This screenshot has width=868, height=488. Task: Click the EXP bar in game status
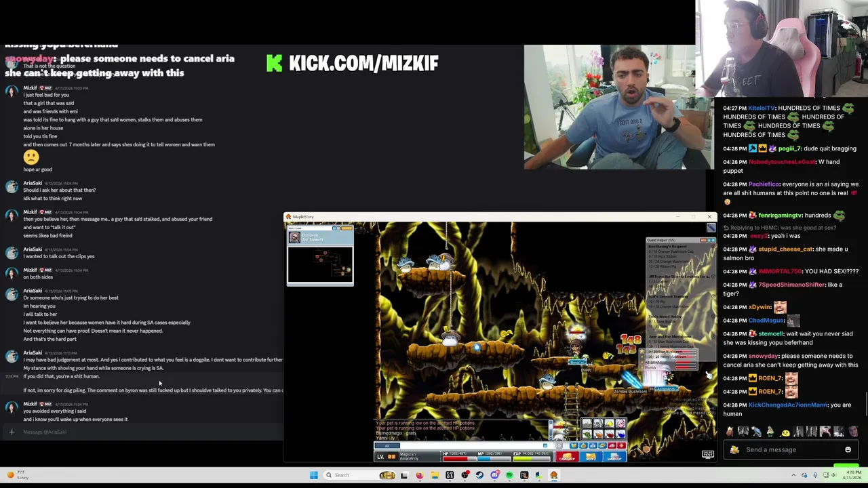tap(532, 459)
